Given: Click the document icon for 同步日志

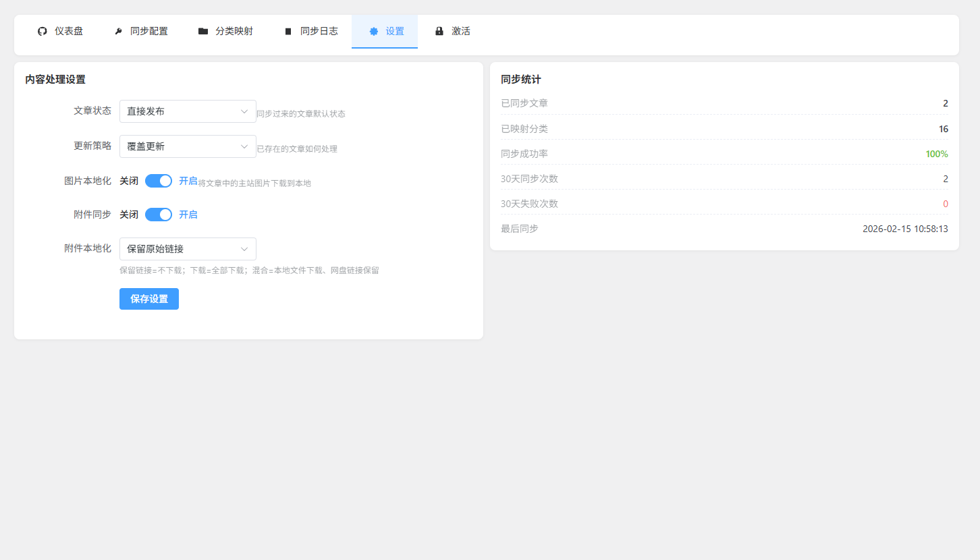Looking at the screenshot, I should point(288,32).
